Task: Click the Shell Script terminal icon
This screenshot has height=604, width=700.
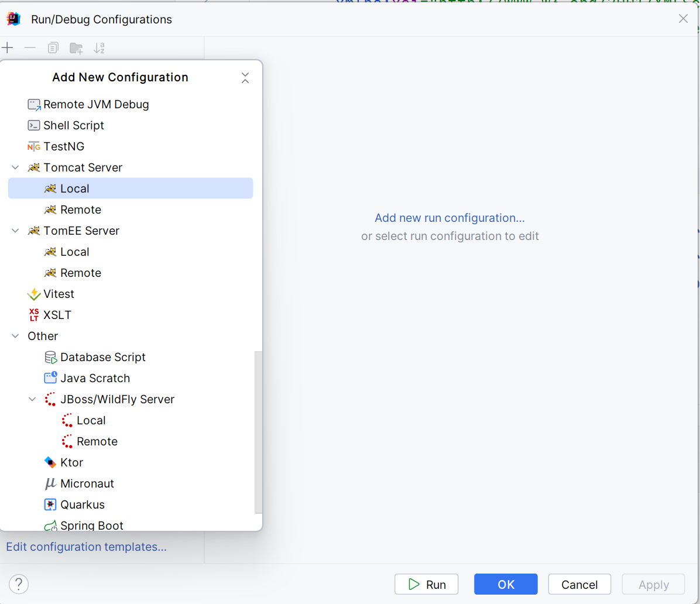Action: 34,125
